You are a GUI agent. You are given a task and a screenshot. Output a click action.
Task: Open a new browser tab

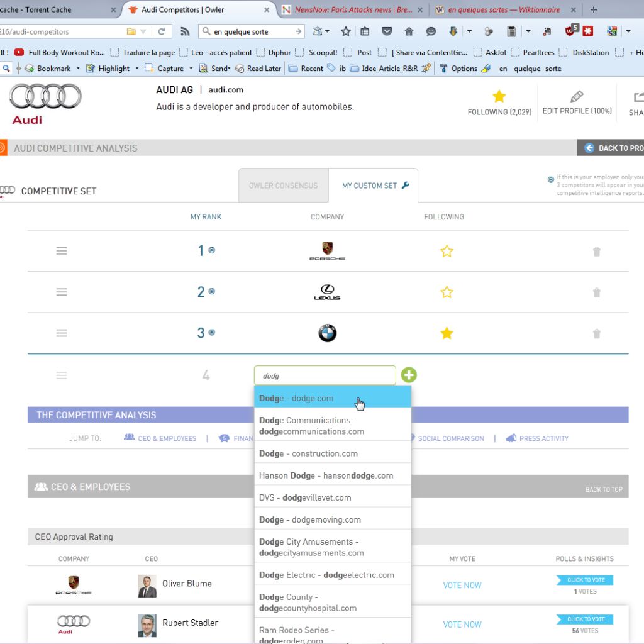(594, 9)
